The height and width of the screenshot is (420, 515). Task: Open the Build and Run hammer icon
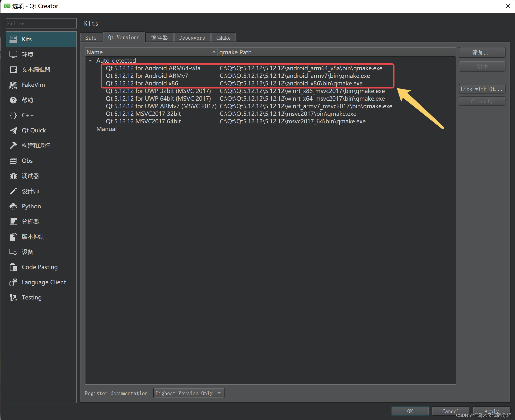[x=13, y=146]
